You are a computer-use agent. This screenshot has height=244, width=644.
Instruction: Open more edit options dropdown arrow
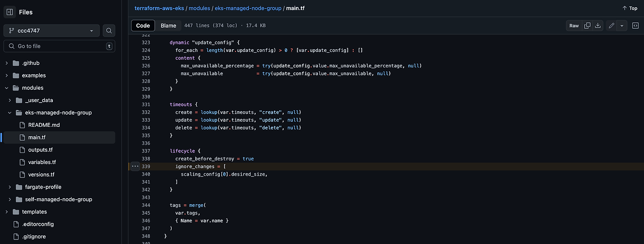click(622, 26)
